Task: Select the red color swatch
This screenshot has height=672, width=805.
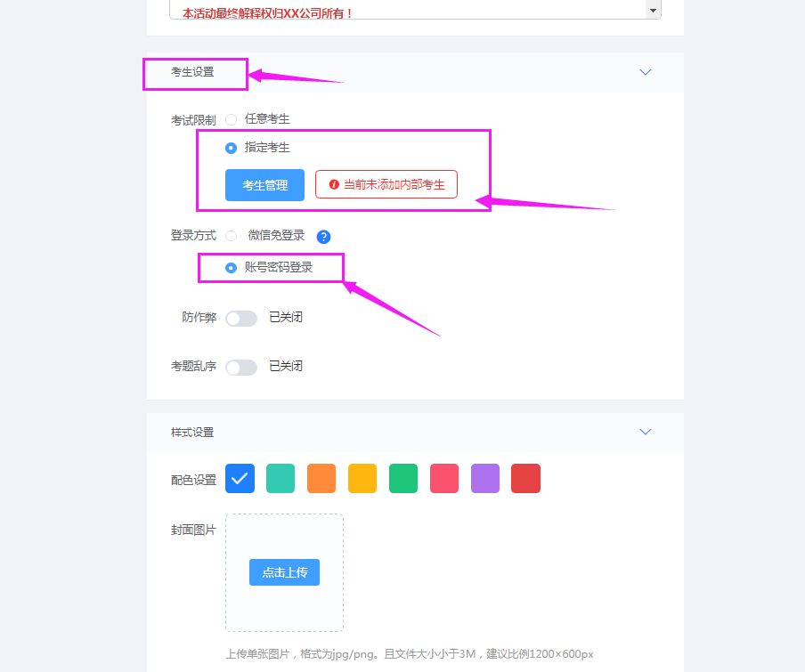Action: 525,478
